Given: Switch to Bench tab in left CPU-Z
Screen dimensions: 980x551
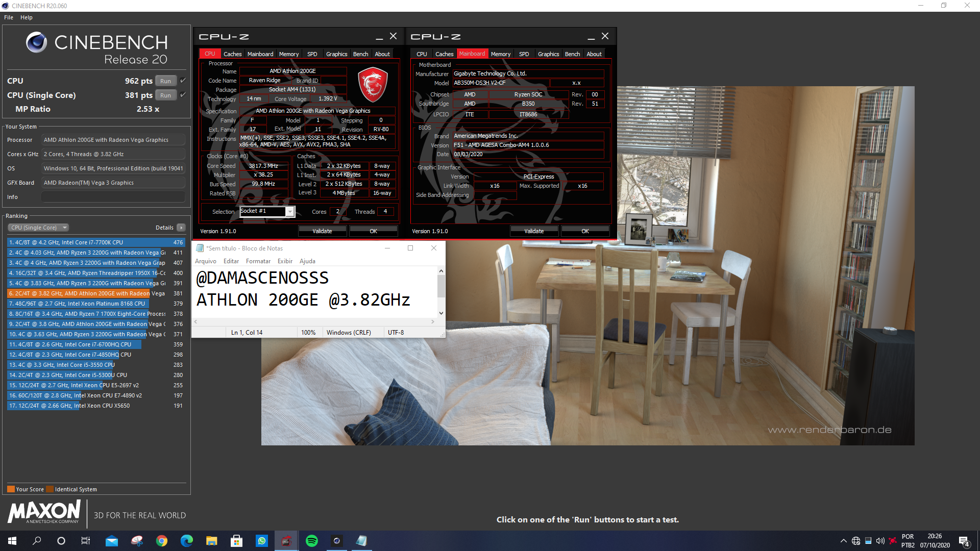Looking at the screenshot, I should (361, 54).
